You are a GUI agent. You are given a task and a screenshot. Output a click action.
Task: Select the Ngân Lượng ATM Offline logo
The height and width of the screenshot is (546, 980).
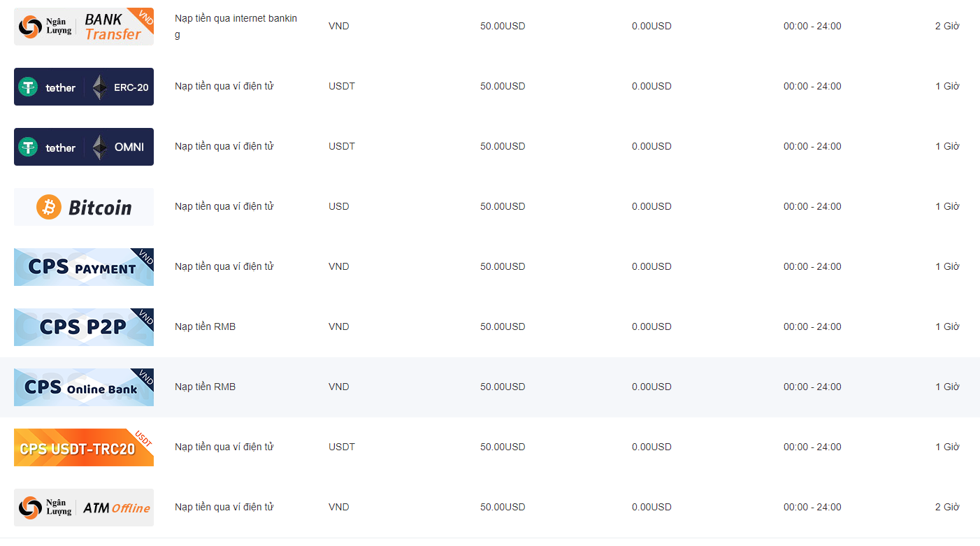(x=84, y=508)
